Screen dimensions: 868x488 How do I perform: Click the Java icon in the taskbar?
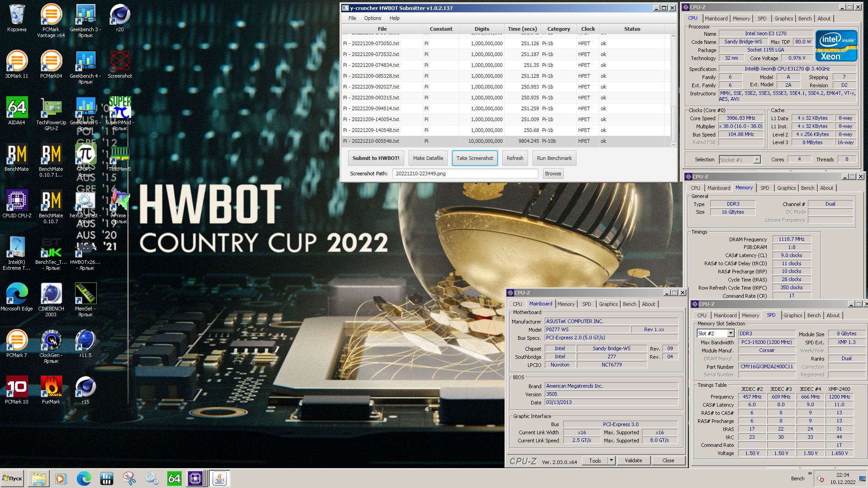[220, 479]
